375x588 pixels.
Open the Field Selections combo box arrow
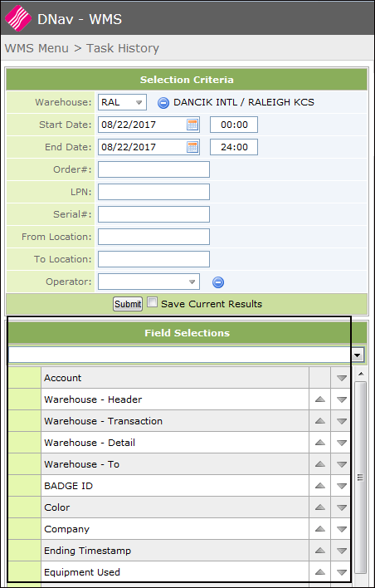[358, 355]
